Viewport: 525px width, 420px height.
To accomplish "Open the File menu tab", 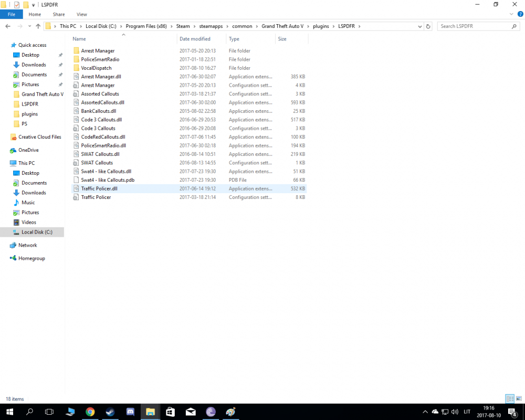I will tap(12, 14).
